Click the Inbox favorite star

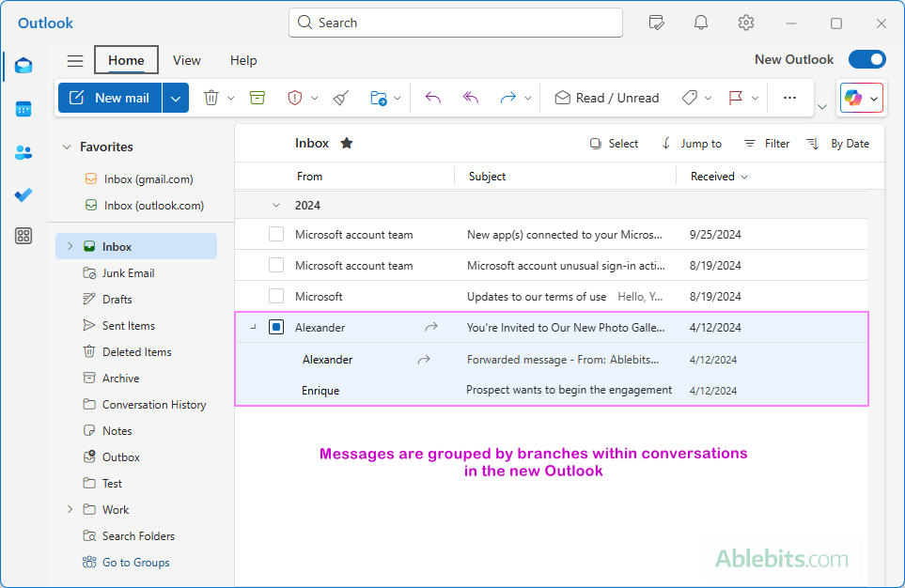coord(346,143)
